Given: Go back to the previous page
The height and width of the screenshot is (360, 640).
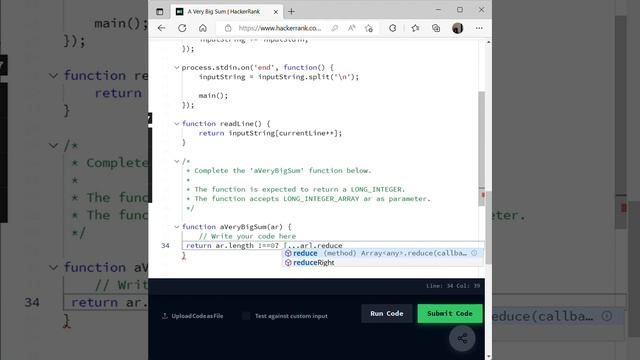Looking at the screenshot, I should pos(162,28).
